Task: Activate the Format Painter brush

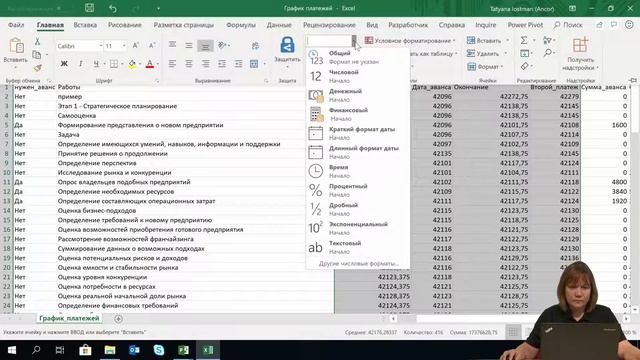Action: (x=37, y=68)
